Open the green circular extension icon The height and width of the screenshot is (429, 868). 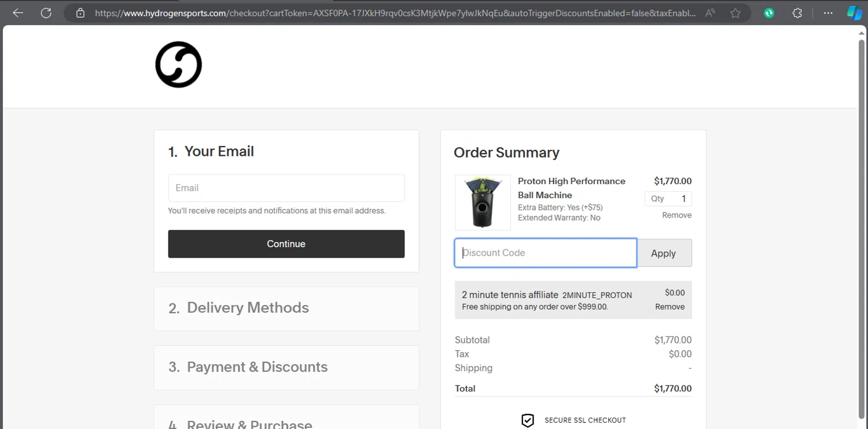pyautogui.click(x=769, y=13)
